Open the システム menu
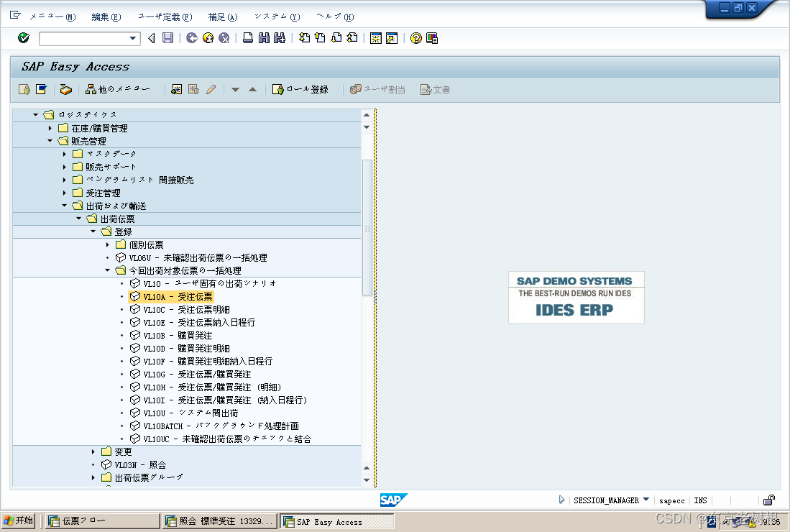Image resolution: width=790 pixels, height=532 pixels. click(x=277, y=17)
